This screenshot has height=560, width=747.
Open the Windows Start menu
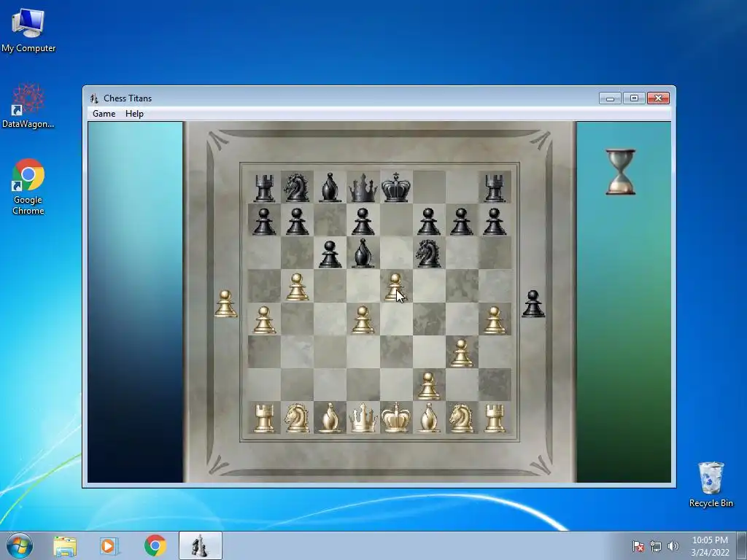20,545
